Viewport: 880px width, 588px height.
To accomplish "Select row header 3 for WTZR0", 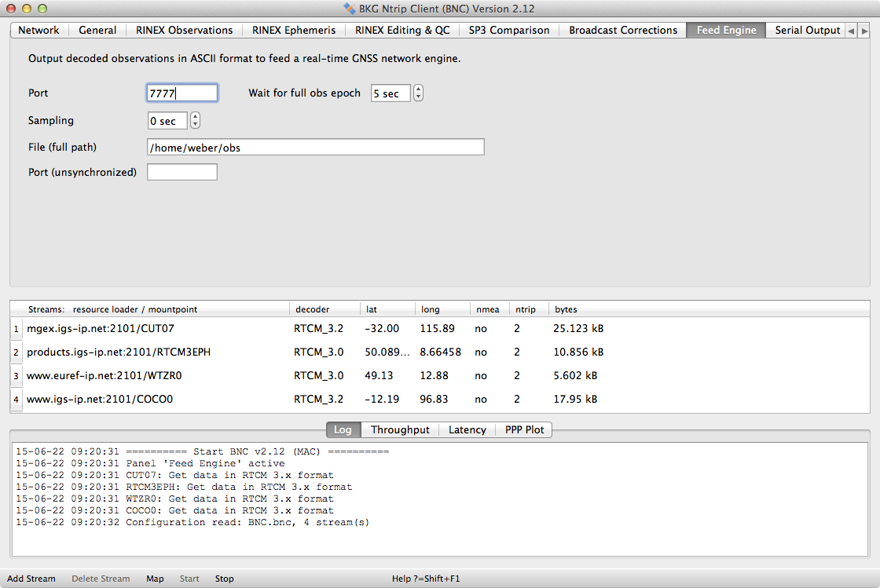I will pos(16,376).
